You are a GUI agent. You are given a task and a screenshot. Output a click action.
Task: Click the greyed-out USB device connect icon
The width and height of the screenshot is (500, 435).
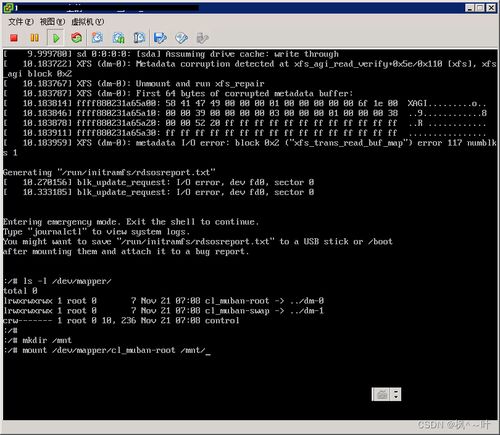coord(202,38)
